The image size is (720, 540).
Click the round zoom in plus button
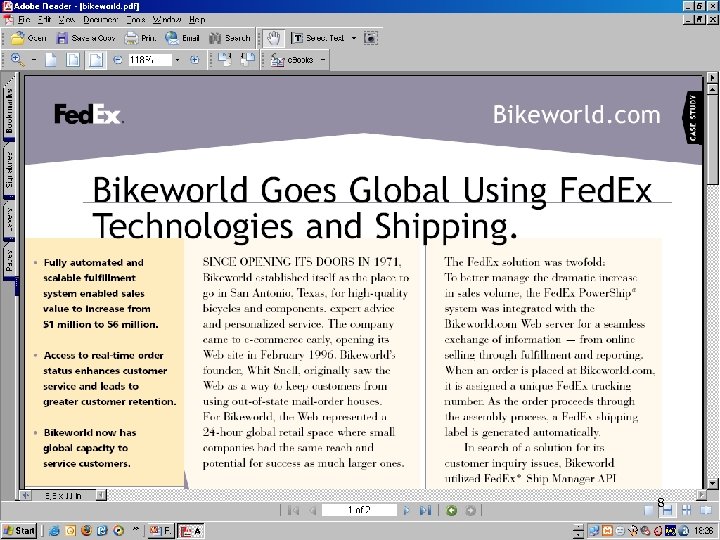195,60
